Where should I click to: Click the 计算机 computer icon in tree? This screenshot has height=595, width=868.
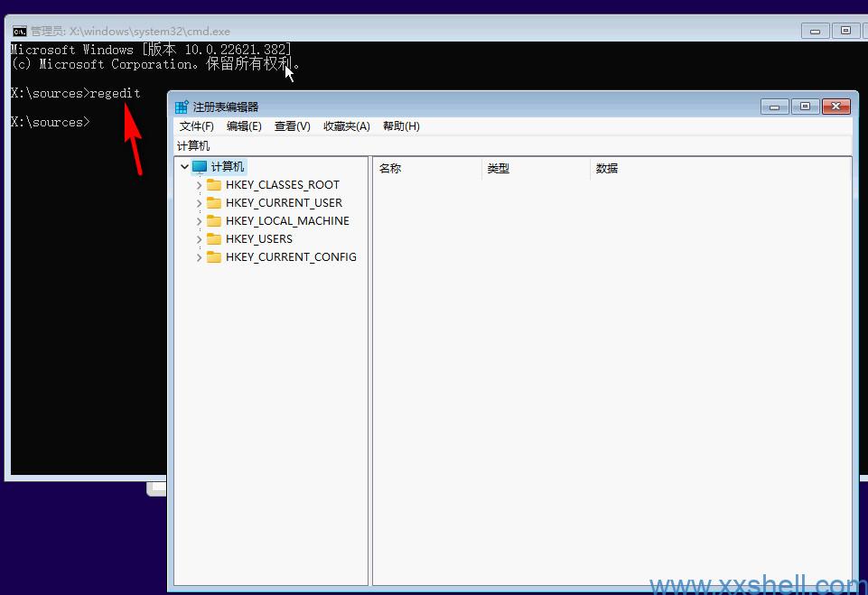pyautogui.click(x=200, y=167)
